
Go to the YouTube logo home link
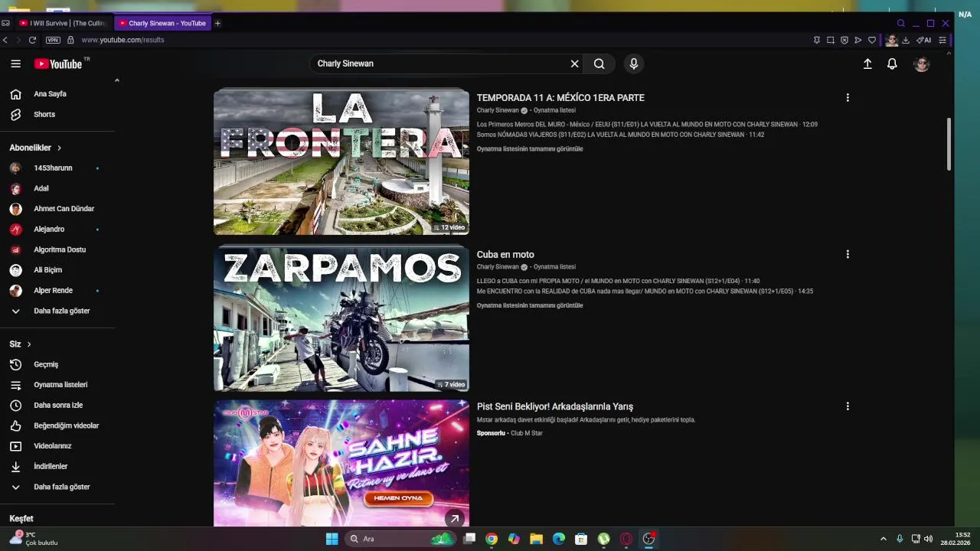(x=58, y=64)
